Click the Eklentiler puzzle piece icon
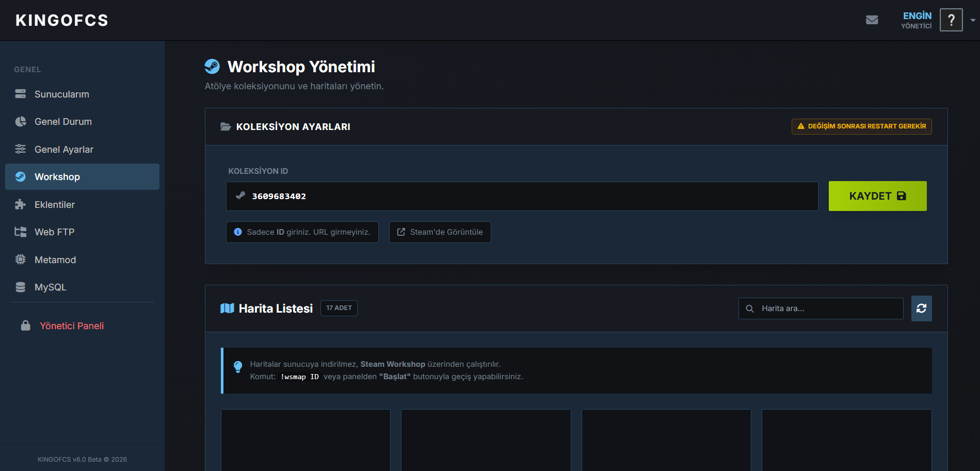This screenshot has width=980, height=471. [21, 204]
